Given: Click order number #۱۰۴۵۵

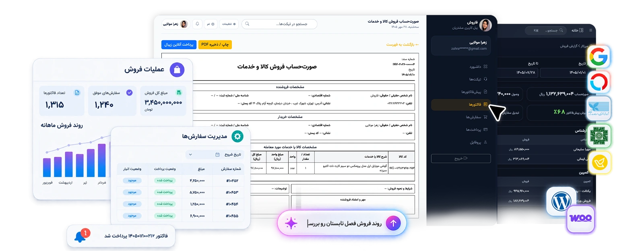Looking at the screenshot, I should 232,216.
